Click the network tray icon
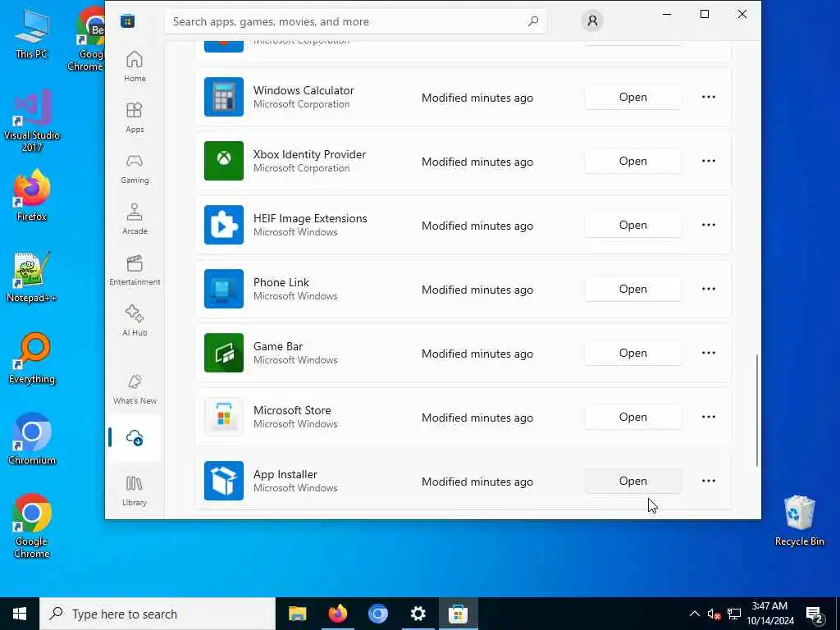The image size is (840, 630). tap(734, 614)
